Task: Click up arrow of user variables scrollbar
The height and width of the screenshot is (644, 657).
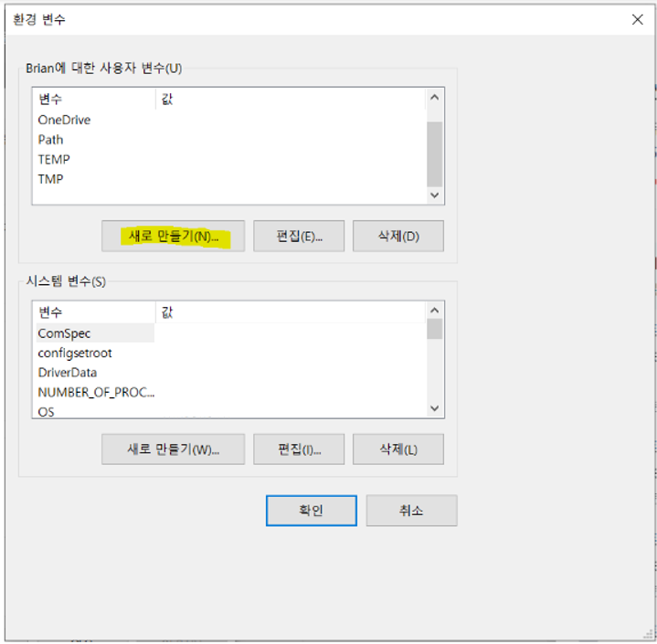Action: (x=435, y=98)
